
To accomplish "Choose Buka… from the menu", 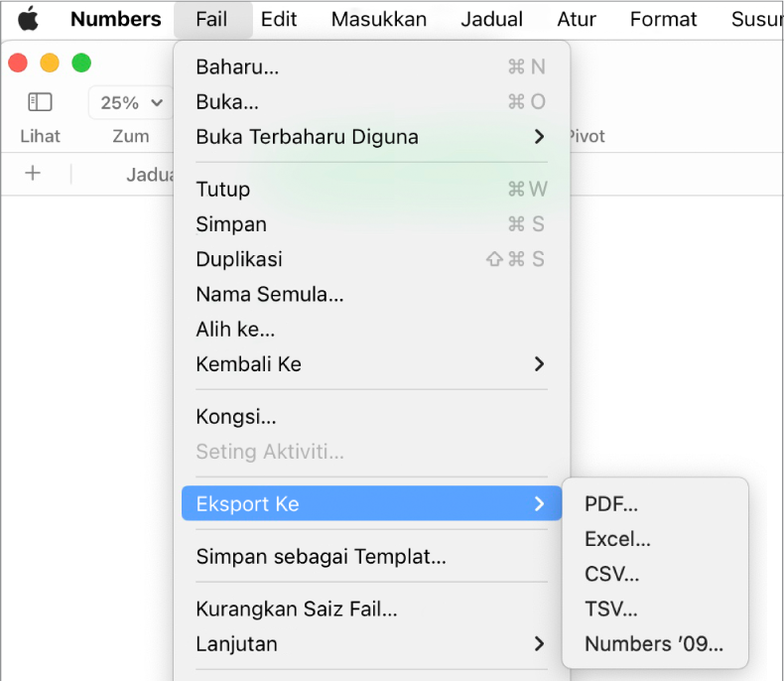I will (x=371, y=102).
